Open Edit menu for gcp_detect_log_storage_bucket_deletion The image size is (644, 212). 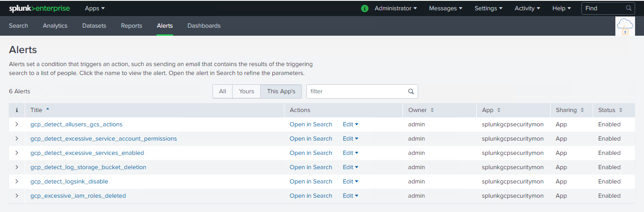coord(351,167)
